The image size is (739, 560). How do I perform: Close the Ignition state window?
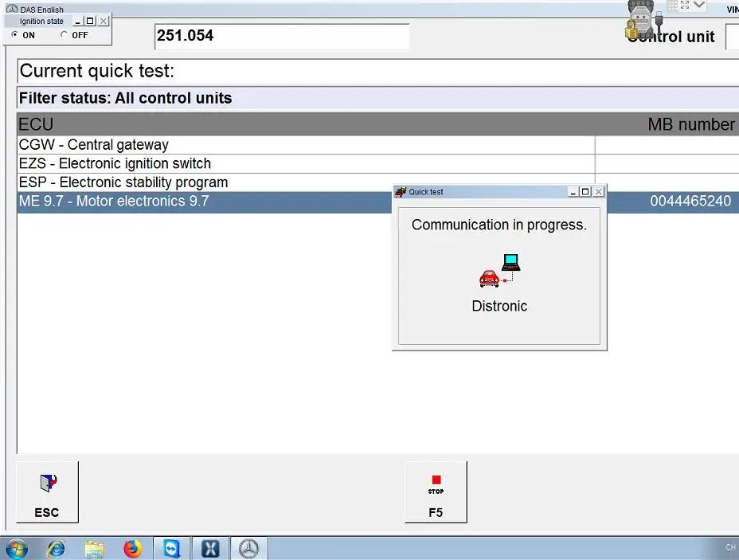click(104, 22)
